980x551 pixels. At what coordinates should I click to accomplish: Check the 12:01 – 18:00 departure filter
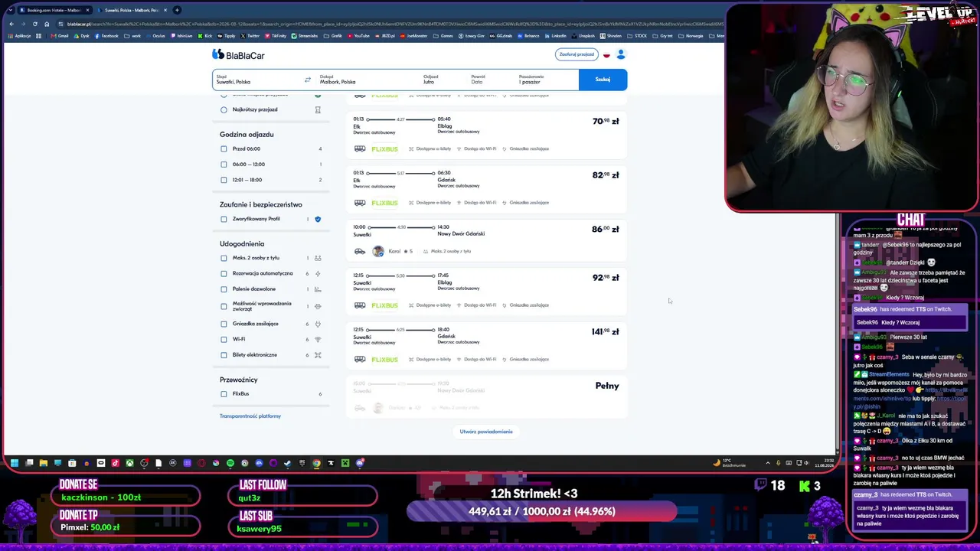[224, 180]
